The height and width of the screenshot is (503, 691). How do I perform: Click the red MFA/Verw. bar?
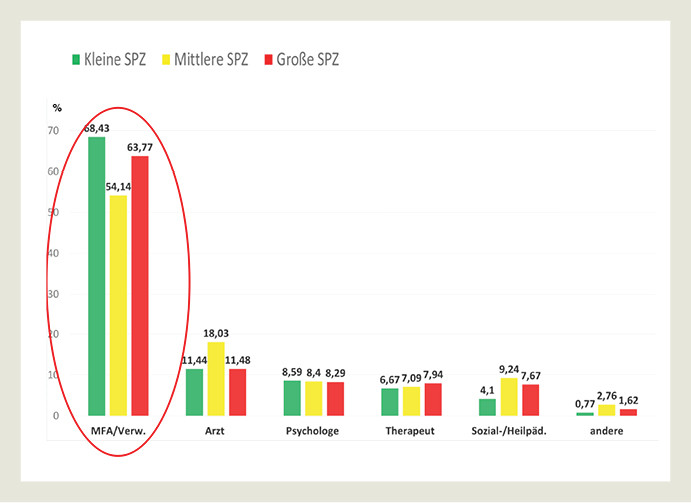(x=139, y=285)
